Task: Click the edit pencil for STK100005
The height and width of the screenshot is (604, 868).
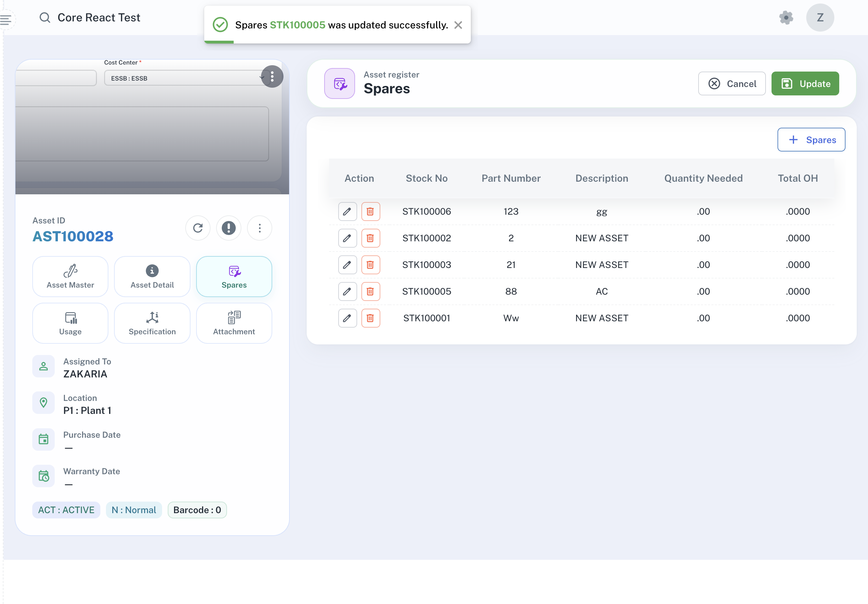Action: pyautogui.click(x=347, y=291)
